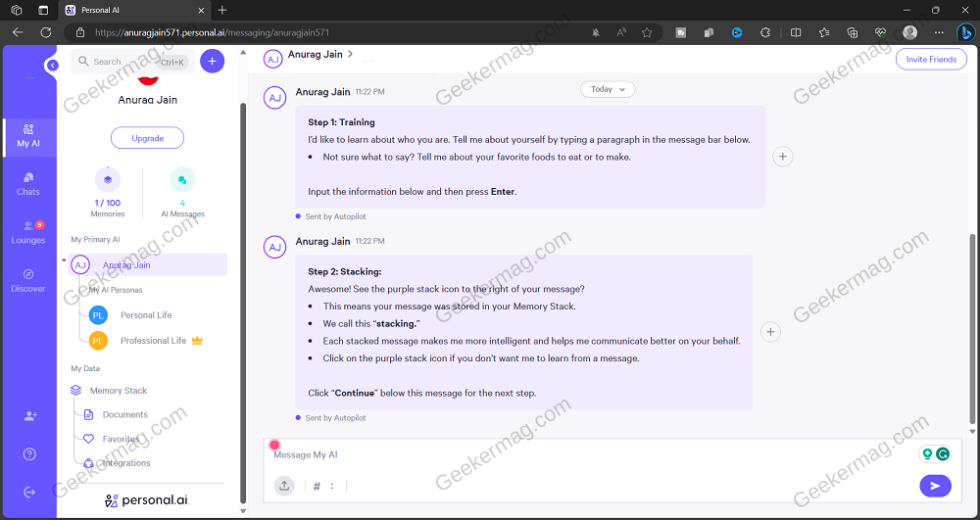The width and height of the screenshot is (980, 520).
Task: Click the purple plus button beside search
Action: (x=212, y=61)
